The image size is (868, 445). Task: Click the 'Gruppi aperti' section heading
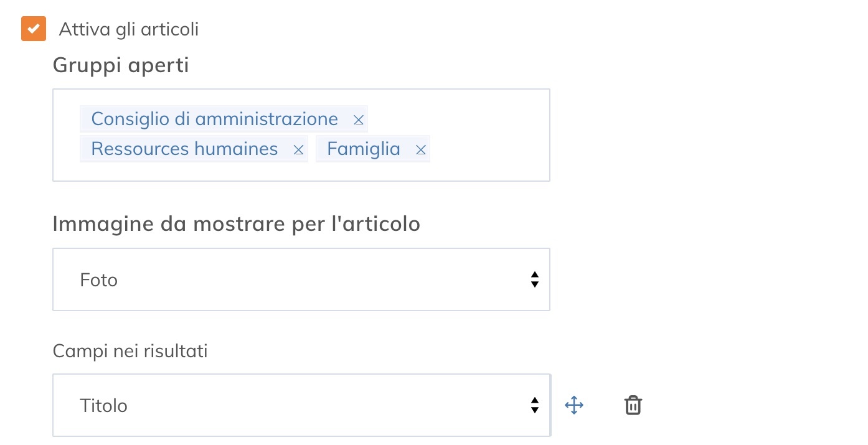(120, 65)
